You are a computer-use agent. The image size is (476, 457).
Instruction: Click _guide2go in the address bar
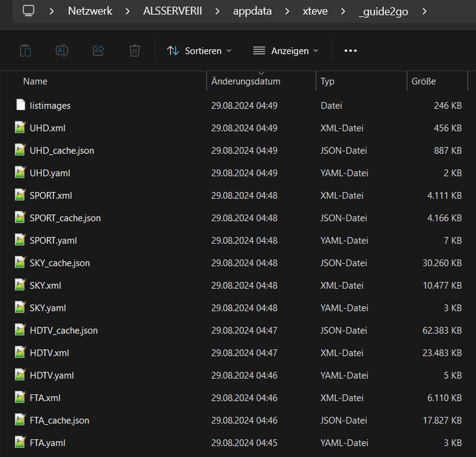[383, 12]
